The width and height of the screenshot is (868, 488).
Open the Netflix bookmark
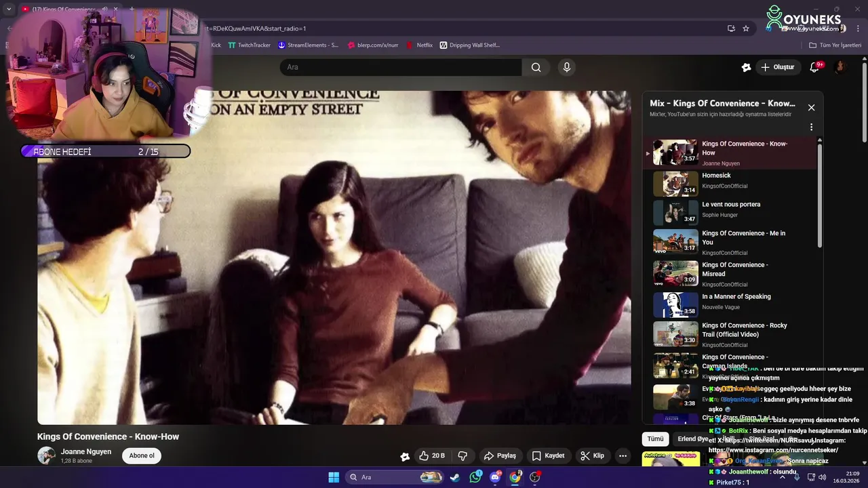point(419,45)
